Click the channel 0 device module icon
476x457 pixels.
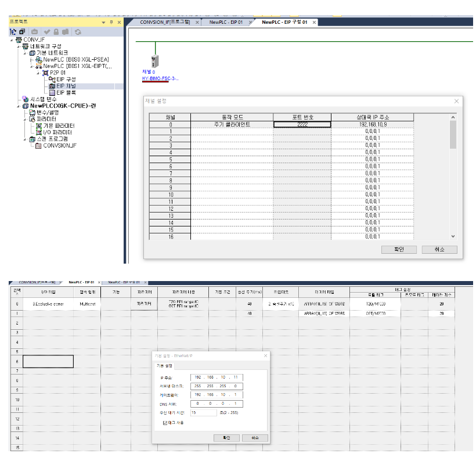[x=154, y=62]
